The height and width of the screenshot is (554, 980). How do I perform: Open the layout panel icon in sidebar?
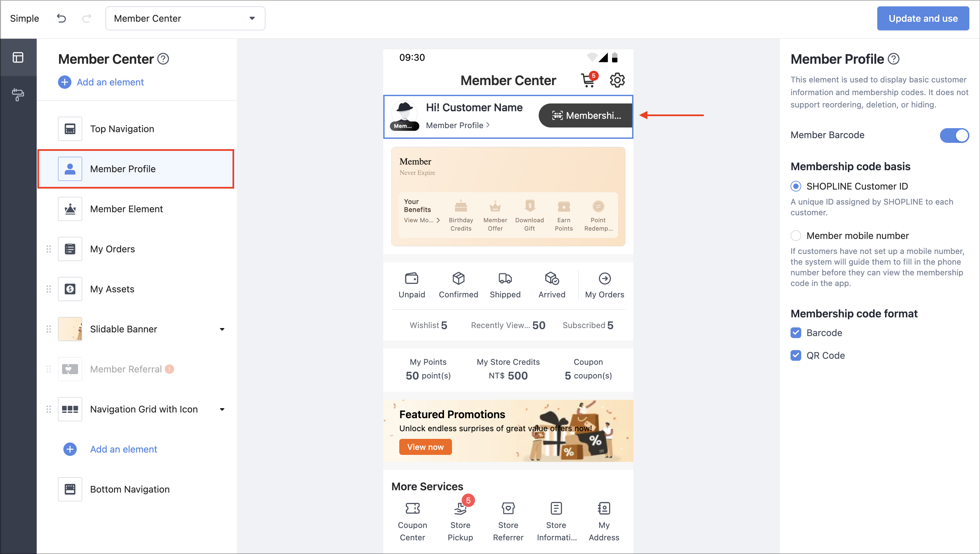click(x=18, y=57)
